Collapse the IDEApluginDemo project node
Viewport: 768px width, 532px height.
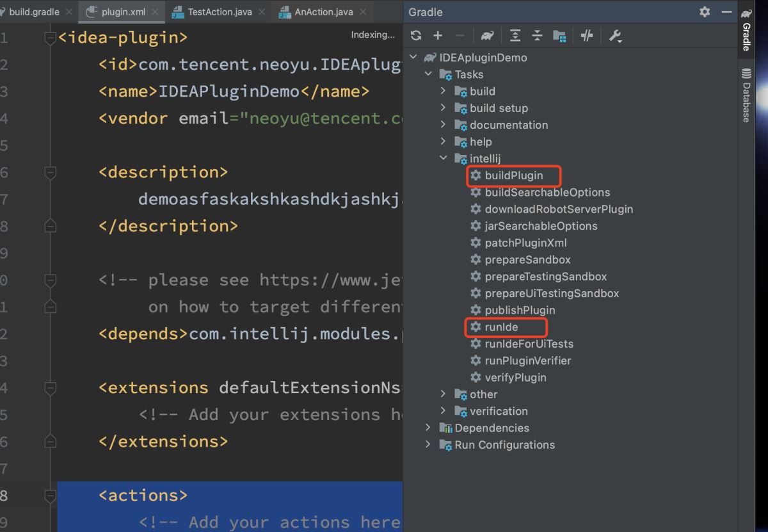coord(413,58)
